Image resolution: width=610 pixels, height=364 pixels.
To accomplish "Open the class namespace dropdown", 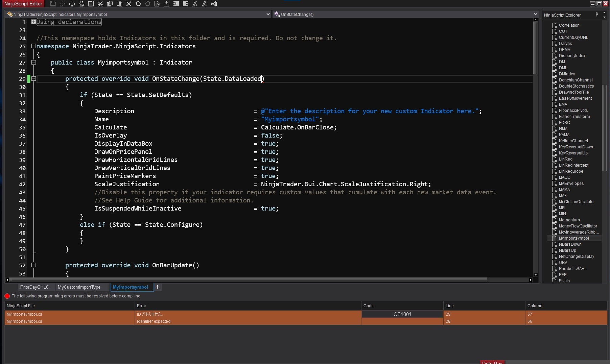I will point(268,14).
